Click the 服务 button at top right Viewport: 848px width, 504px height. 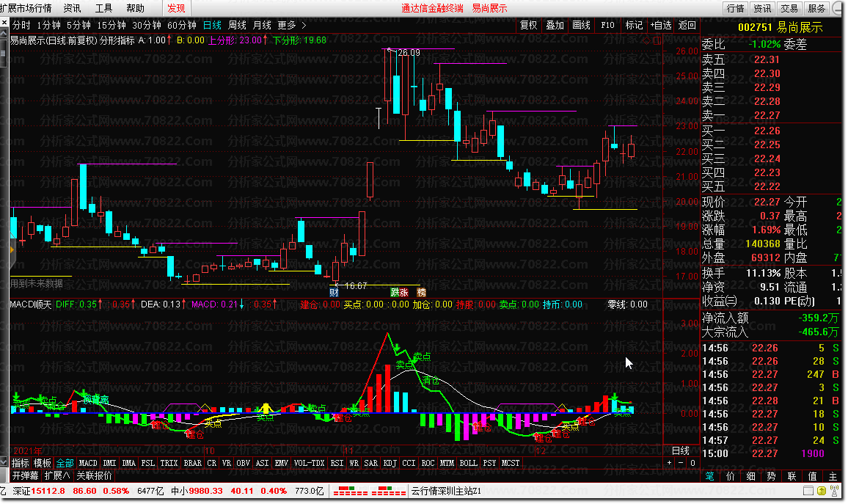click(816, 8)
